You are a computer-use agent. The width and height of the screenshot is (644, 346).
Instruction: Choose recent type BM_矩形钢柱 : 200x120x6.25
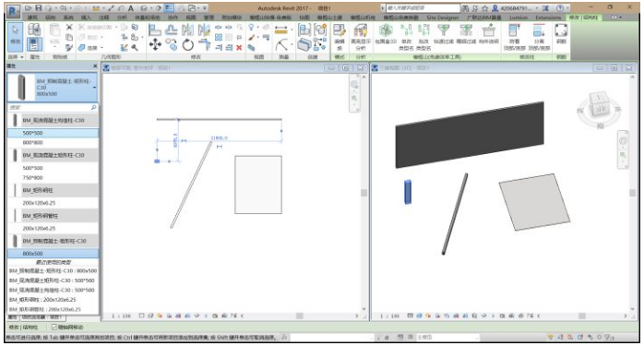pyautogui.click(x=42, y=300)
